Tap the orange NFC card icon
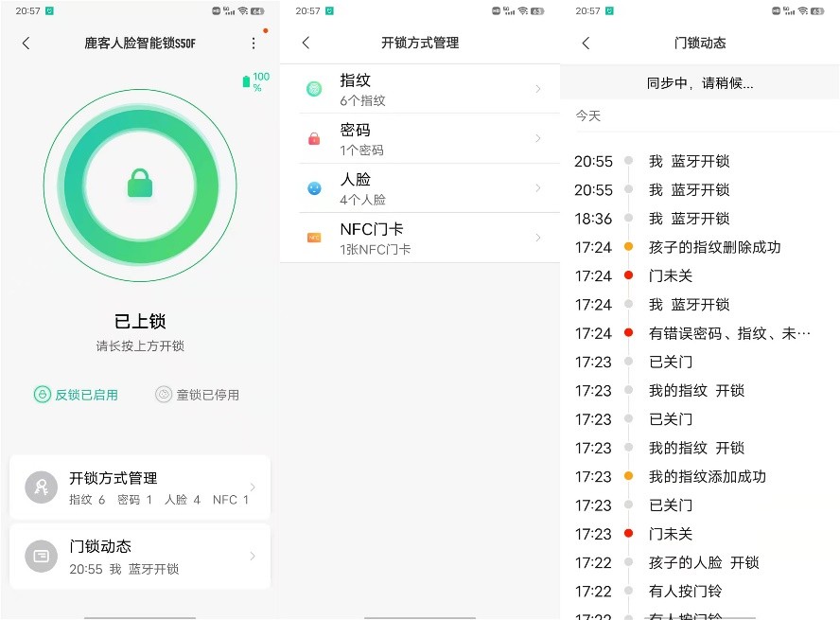This screenshot has width=840, height=620. point(314,238)
